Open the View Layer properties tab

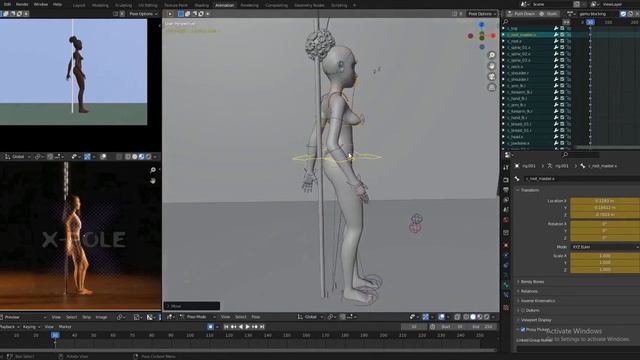coord(506,200)
